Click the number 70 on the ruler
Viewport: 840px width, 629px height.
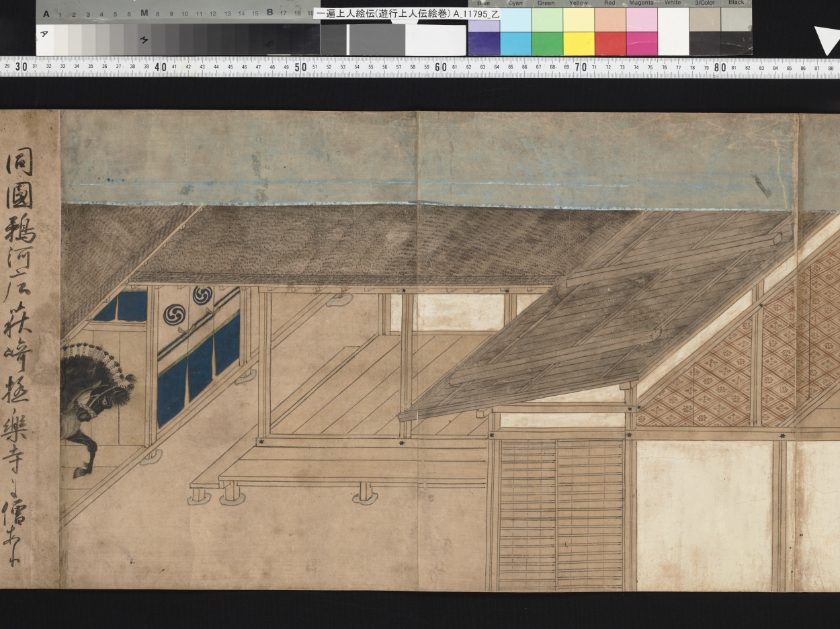(x=581, y=67)
